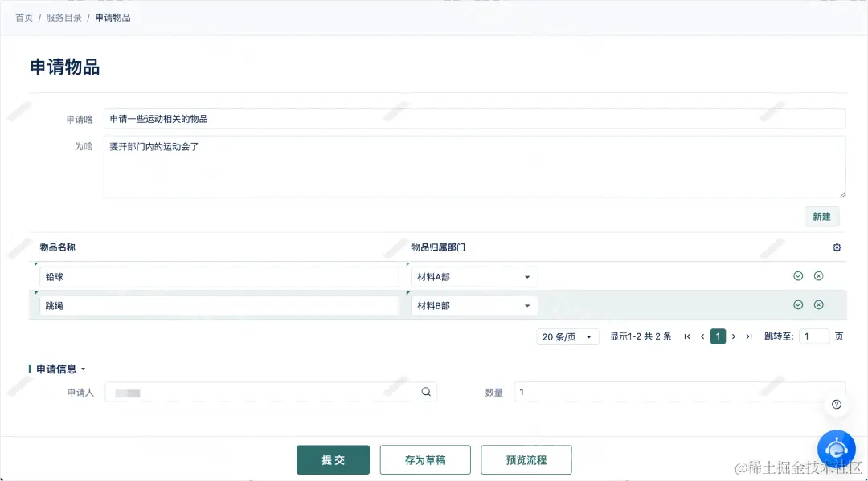This screenshot has height=481, width=868.
Task: Select page 1 in the pagination
Action: click(718, 336)
